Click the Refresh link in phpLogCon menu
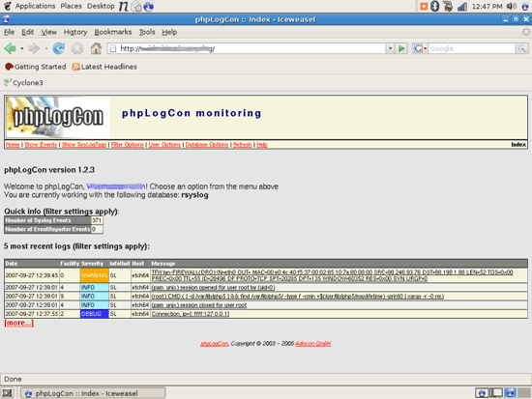Viewport: 532px width, 399px height. point(242,145)
